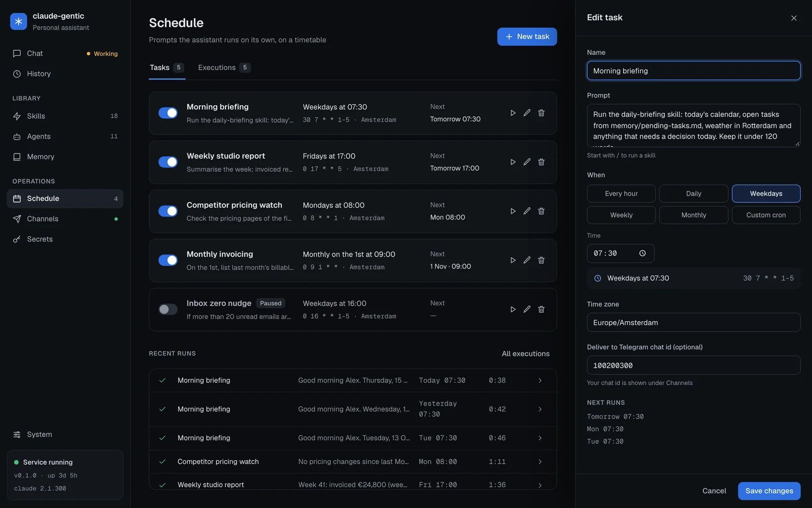Viewport: 812px width, 508px height.
Task: Click the Time zone field Europe/Amsterdam
Action: 693,323
